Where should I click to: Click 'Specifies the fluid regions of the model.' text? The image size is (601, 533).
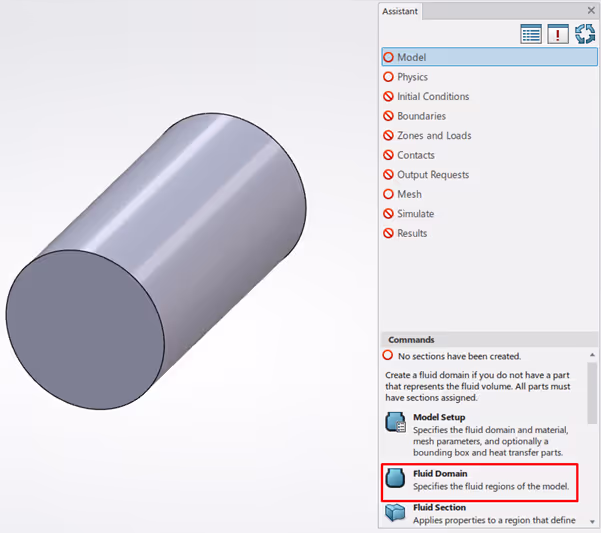(491, 486)
